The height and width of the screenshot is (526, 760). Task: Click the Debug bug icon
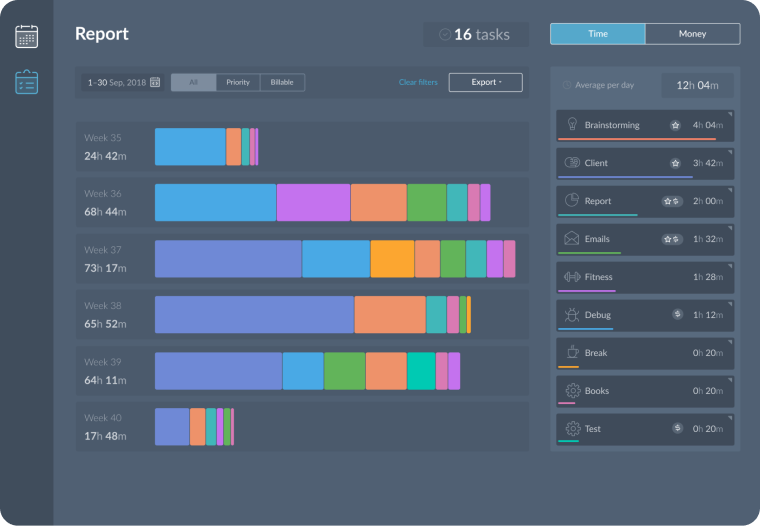[572, 315]
